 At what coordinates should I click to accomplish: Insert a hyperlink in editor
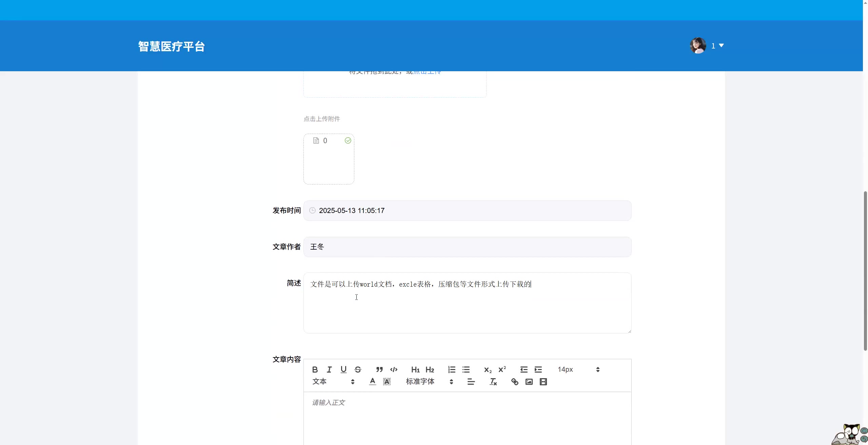(x=514, y=382)
